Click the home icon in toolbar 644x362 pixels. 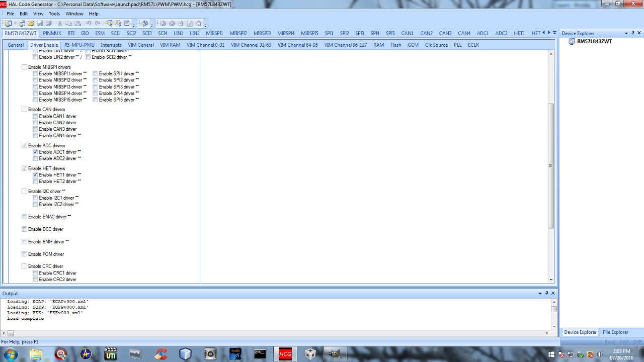198,24
